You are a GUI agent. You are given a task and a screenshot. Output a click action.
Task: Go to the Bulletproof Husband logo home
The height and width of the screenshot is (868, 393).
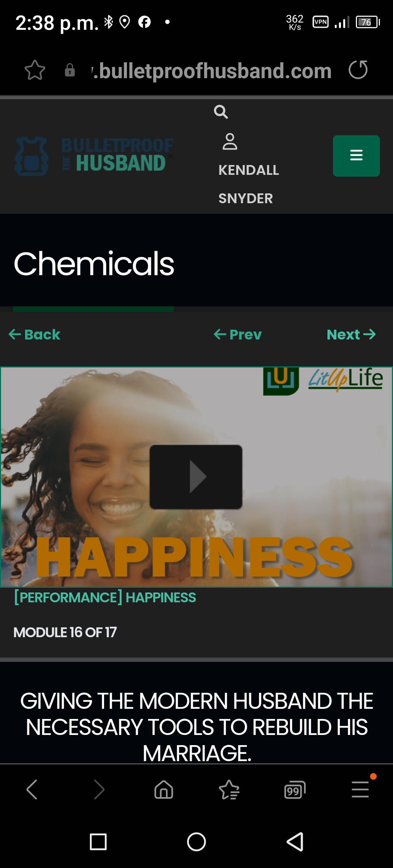[94, 156]
